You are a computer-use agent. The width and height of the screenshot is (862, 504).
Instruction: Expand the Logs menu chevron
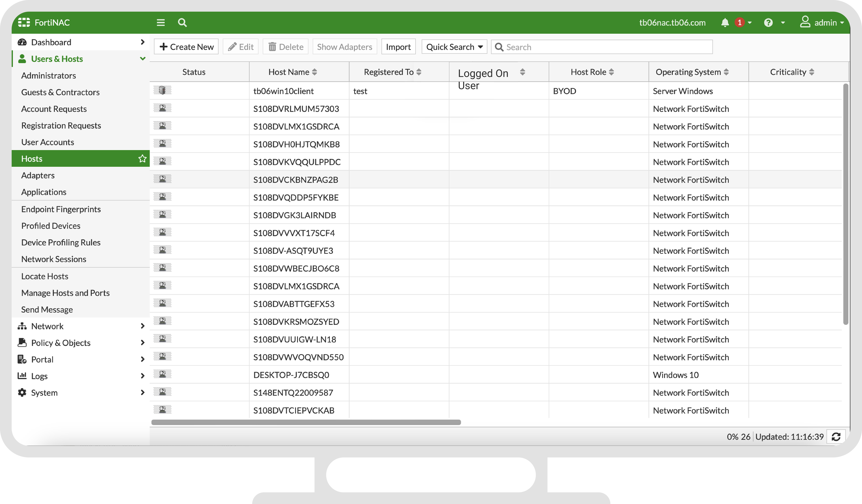(143, 376)
